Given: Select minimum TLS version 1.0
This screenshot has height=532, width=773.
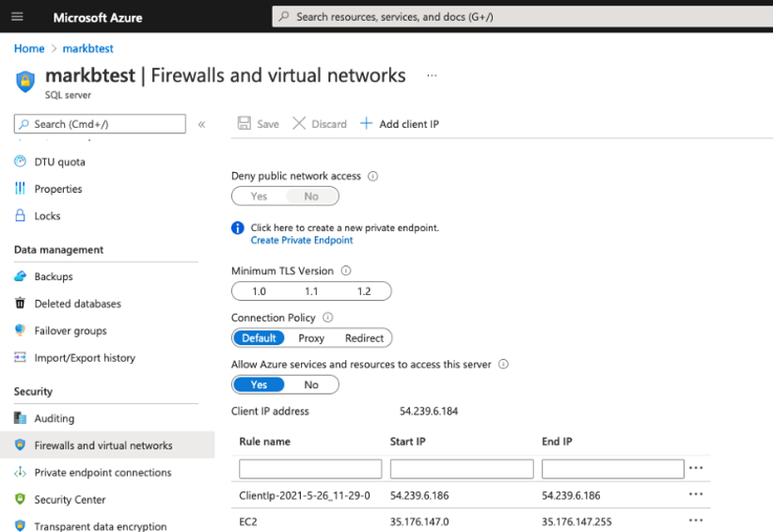Looking at the screenshot, I should click(259, 291).
